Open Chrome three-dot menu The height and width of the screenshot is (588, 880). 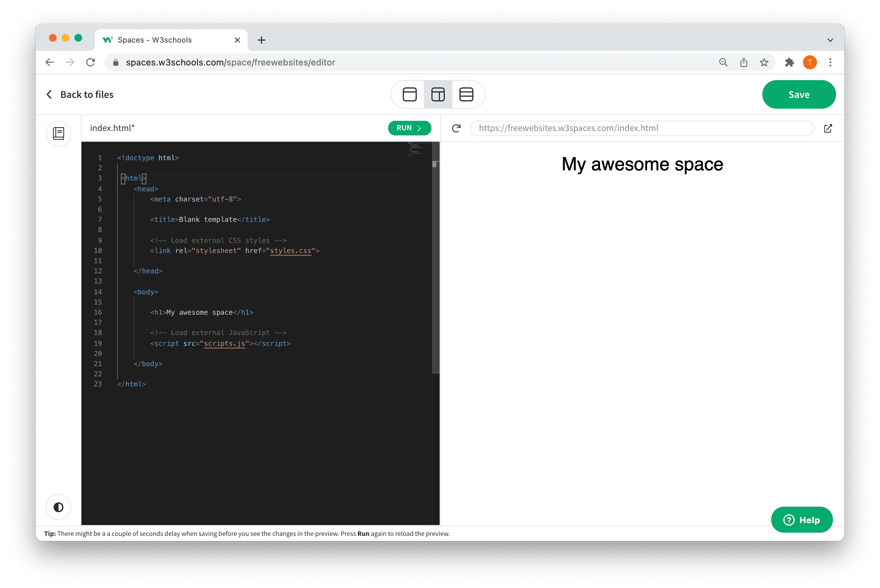point(830,62)
